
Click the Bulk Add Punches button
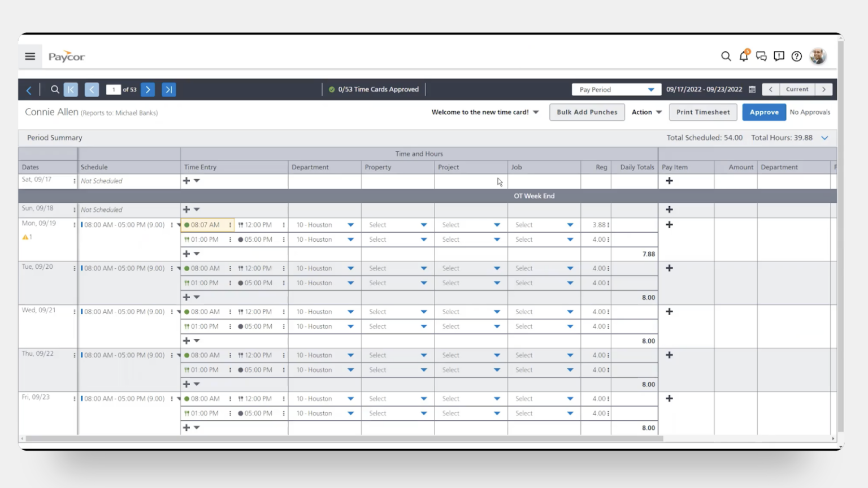click(587, 112)
